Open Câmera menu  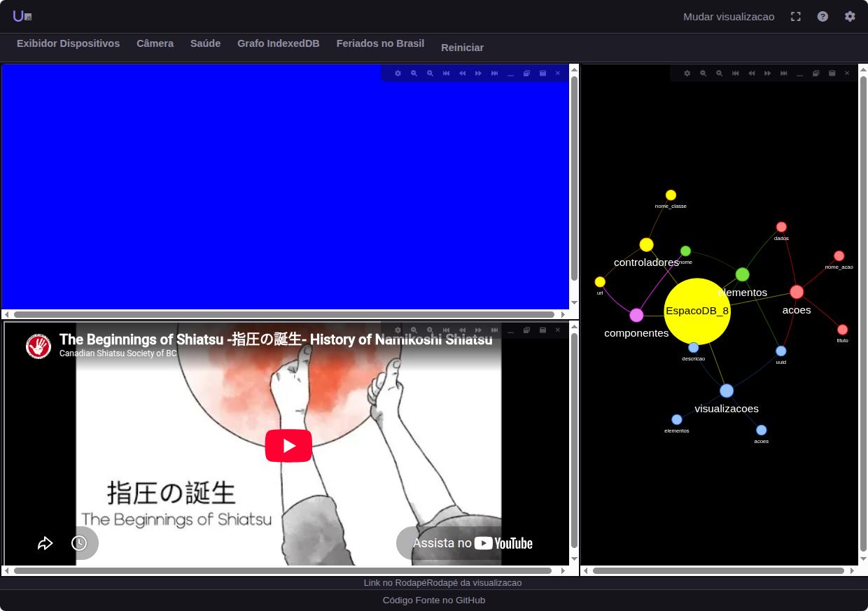155,43
